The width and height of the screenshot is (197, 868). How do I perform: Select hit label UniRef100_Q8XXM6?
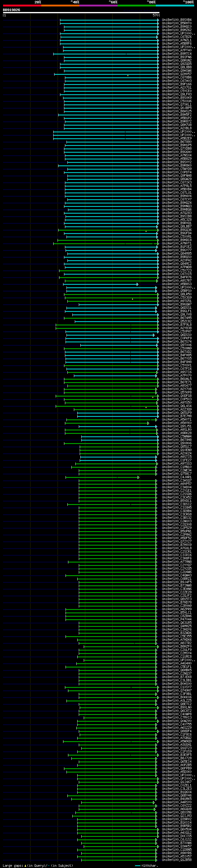pos(177,812)
